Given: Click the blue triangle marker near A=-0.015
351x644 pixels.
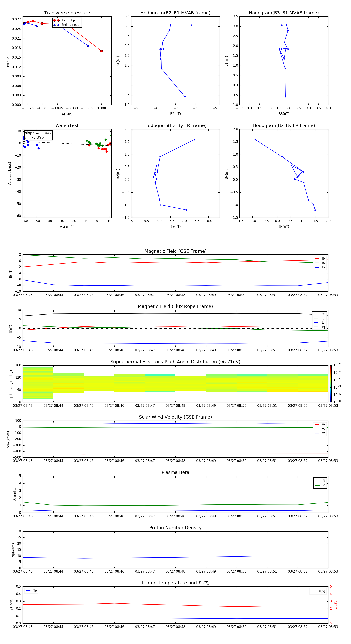Looking at the screenshot, I should [x=88, y=46].
